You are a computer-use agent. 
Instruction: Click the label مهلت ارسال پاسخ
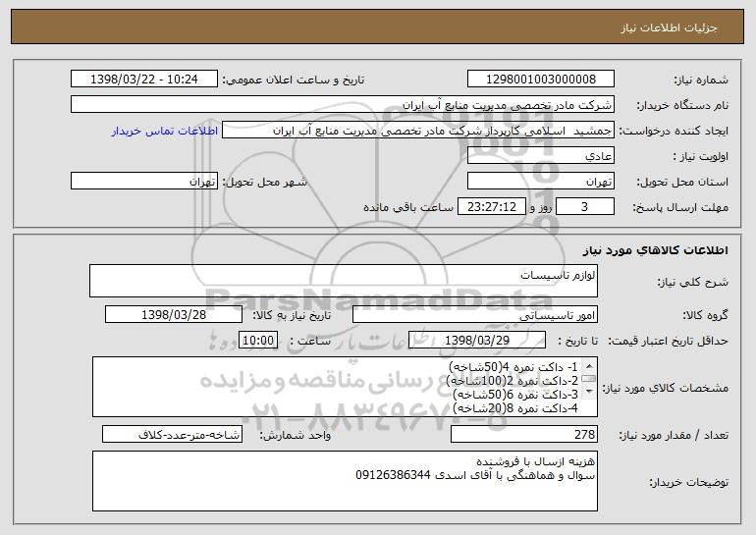tap(680, 207)
